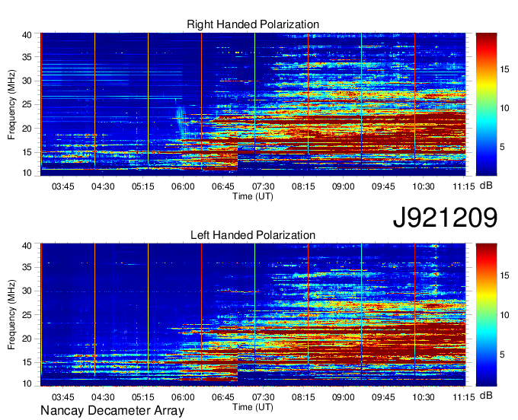Click the 04:30 time tick on right-handed plot

tap(103, 186)
